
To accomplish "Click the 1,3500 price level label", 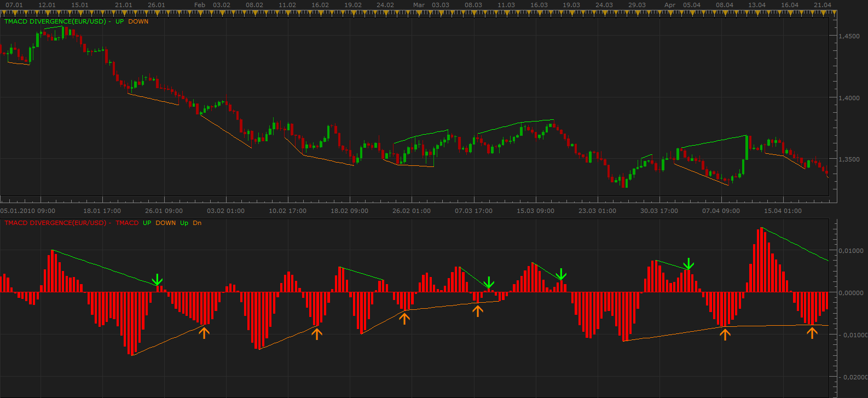I will [x=849, y=160].
